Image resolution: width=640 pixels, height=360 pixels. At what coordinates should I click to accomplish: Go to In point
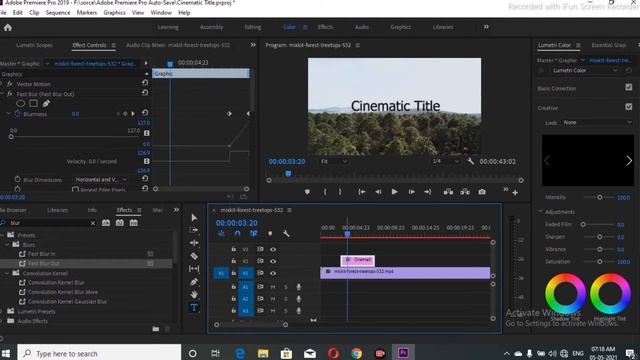click(x=362, y=192)
